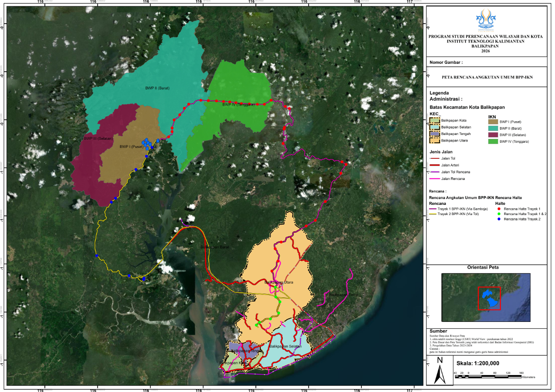This screenshot has height=392, width=555.
Task: Click the Jalan Arteri line symbol in legend
Action: coord(434,165)
